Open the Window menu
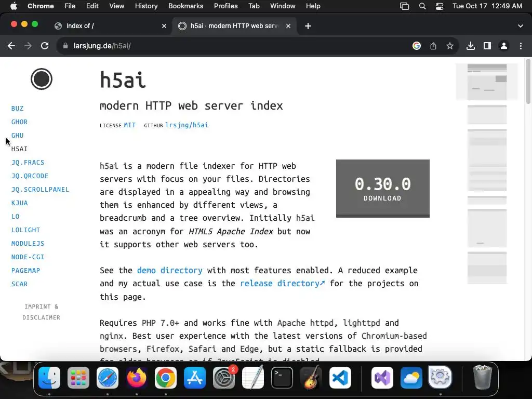 283,6
